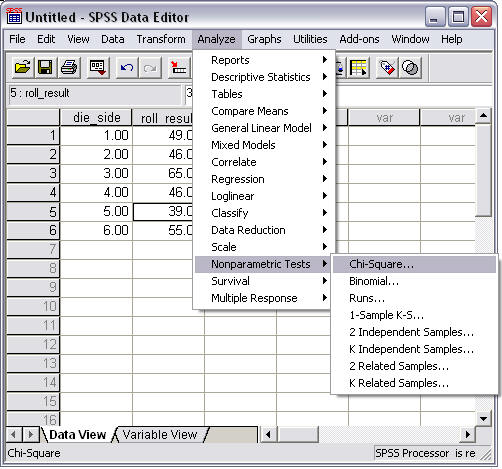Switch to the Data View tab

[x=77, y=434]
